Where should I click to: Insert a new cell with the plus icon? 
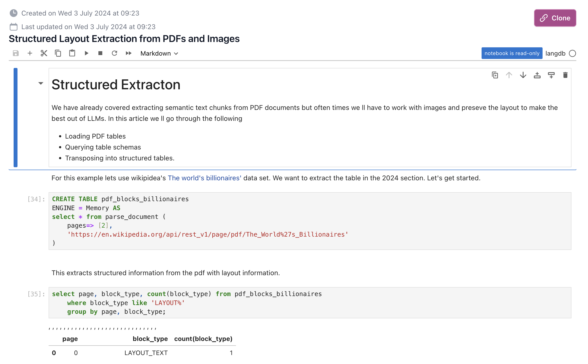click(x=30, y=53)
